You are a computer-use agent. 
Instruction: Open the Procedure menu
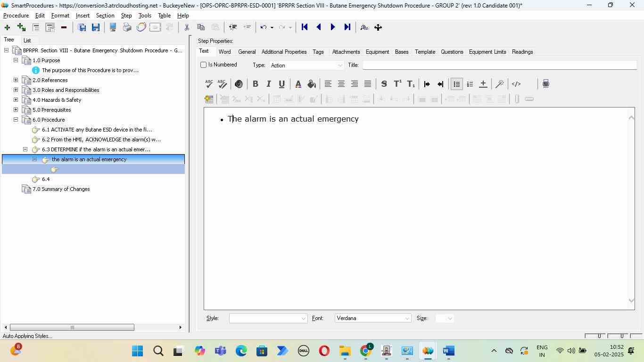click(x=16, y=16)
